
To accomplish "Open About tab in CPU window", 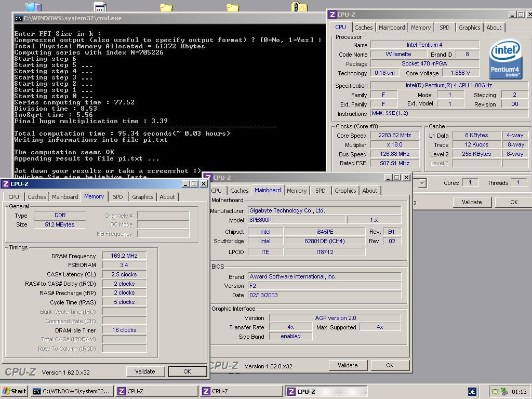I will click(494, 28).
